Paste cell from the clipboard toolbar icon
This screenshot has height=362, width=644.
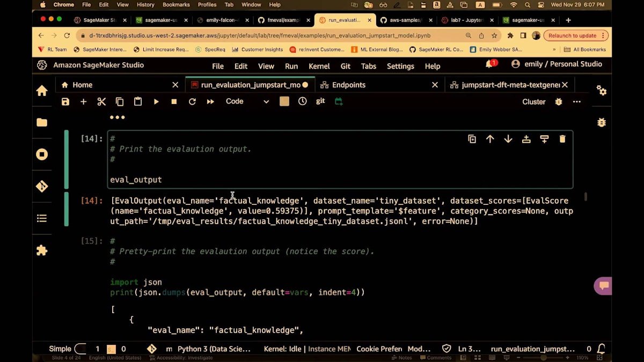(x=138, y=101)
